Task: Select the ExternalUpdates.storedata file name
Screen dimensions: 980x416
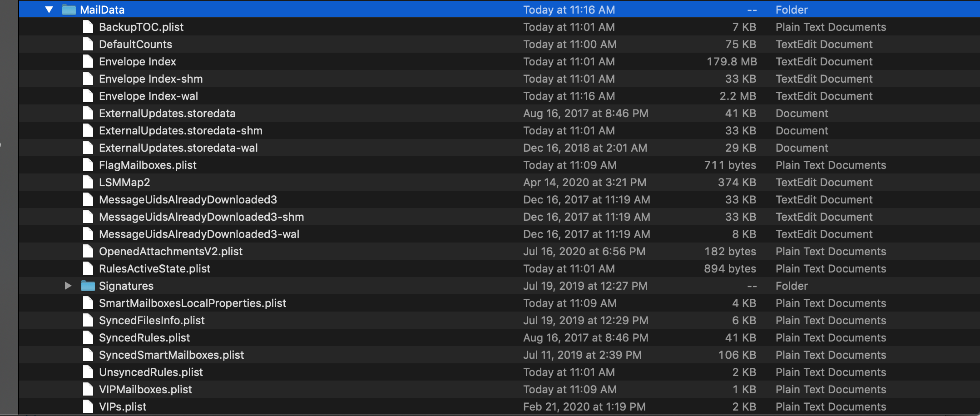Action: (167, 113)
